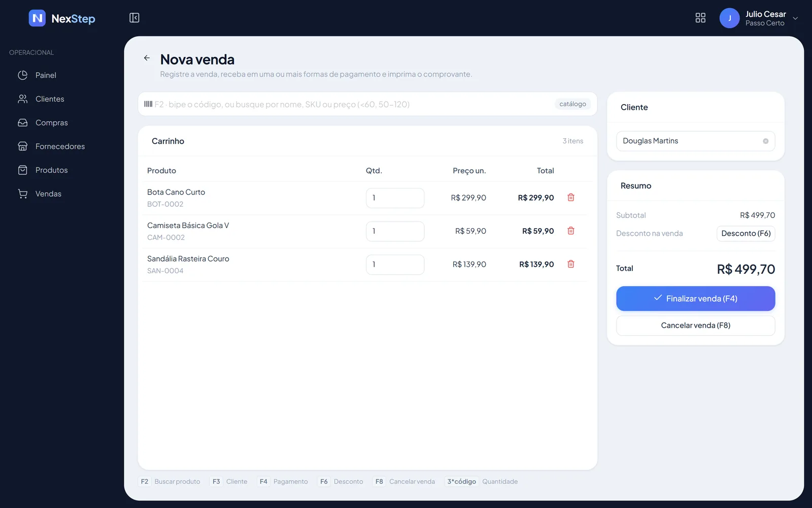812x508 pixels.
Task: Click the Produtos bag icon
Action: pos(23,170)
